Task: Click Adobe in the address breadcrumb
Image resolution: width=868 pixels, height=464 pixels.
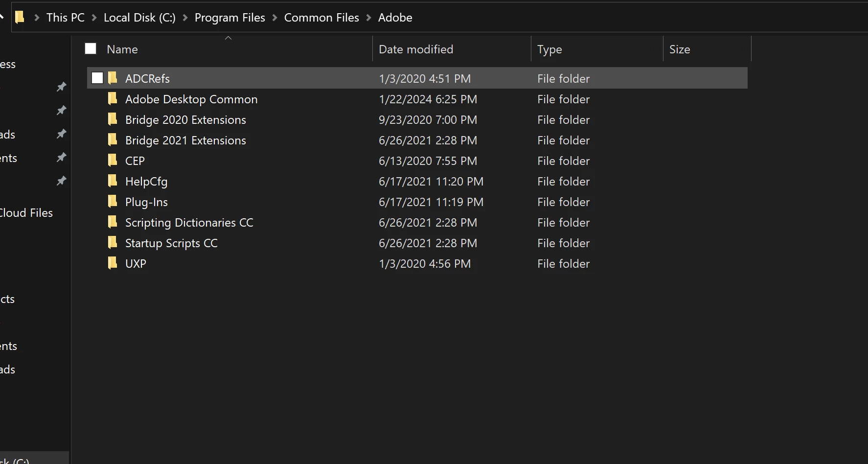Action: (x=395, y=18)
